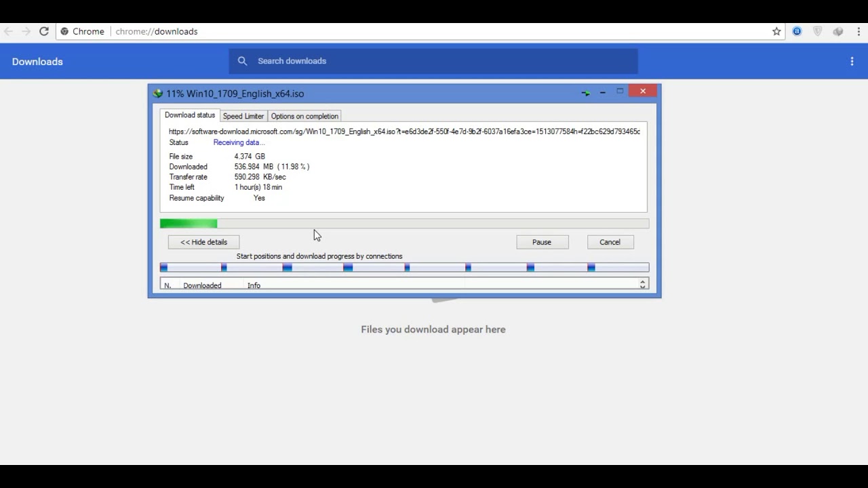Viewport: 868px width, 488px height.
Task: Select the 'Downloaded' column header
Action: point(202,285)
